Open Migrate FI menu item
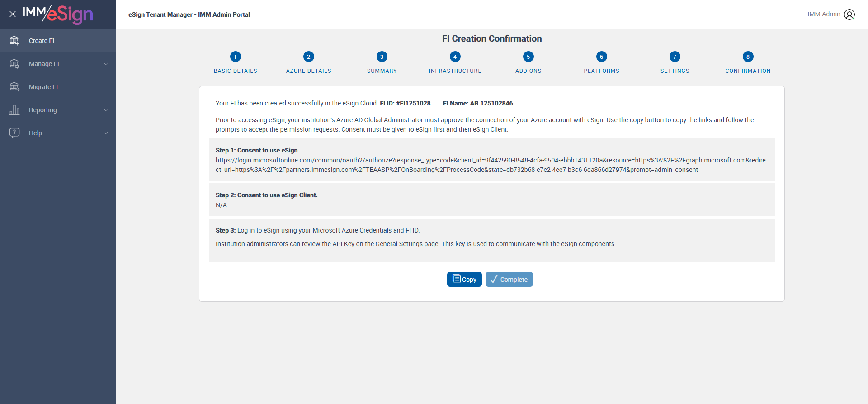This screenshot has width=868, height=404. point(58,87)
